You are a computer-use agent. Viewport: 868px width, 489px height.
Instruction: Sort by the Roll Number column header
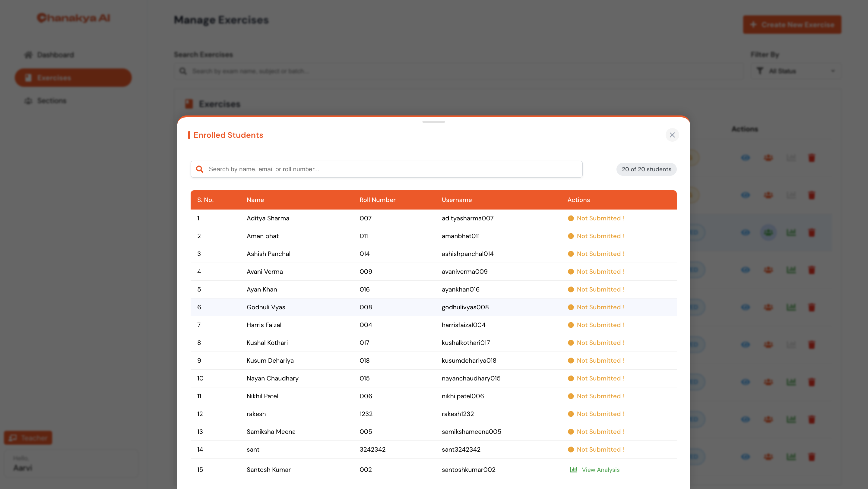[377, 200]
